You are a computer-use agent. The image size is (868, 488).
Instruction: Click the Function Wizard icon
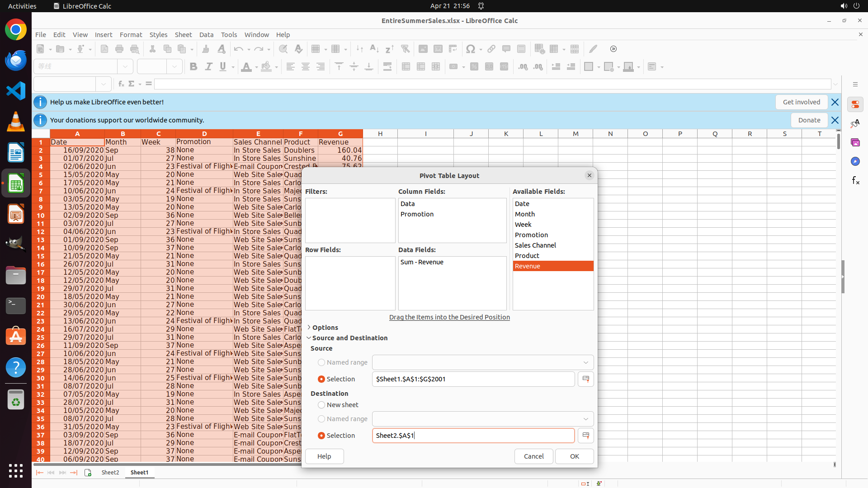point(121,84)
